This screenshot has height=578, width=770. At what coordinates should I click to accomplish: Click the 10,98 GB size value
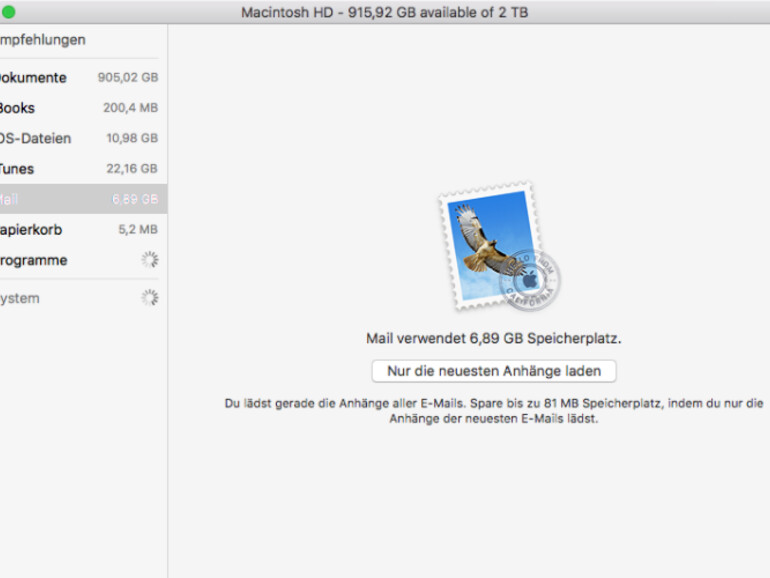(x=132, y=138)
